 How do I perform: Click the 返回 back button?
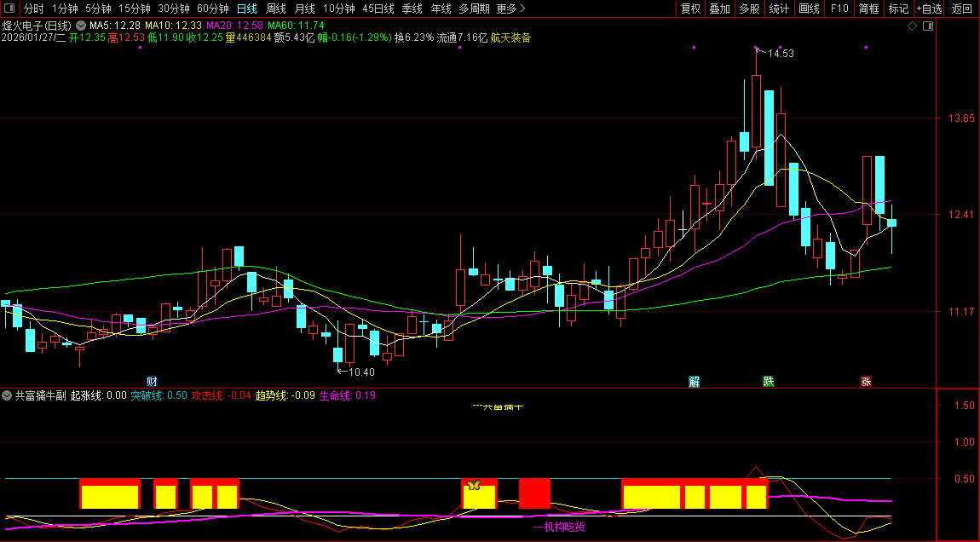click(962, 9)
